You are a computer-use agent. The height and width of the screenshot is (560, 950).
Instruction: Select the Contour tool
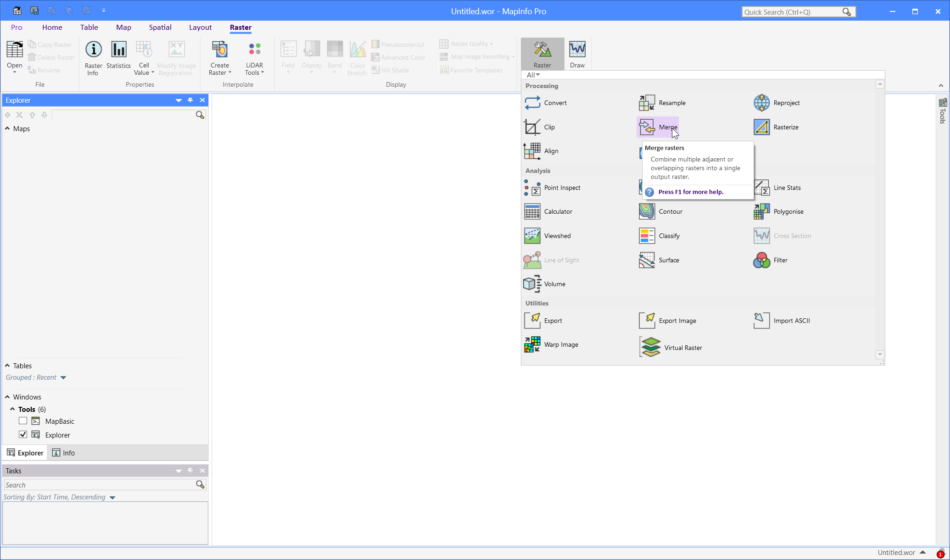click(661, 211)
